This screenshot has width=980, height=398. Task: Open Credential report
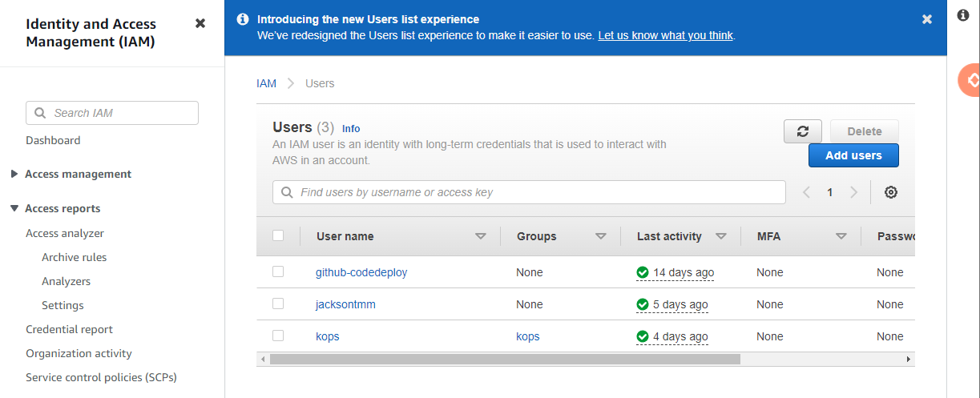[69, 329]
